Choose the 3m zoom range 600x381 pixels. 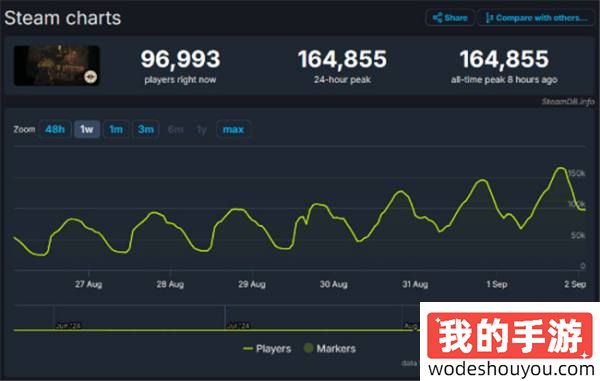point(146,129)
